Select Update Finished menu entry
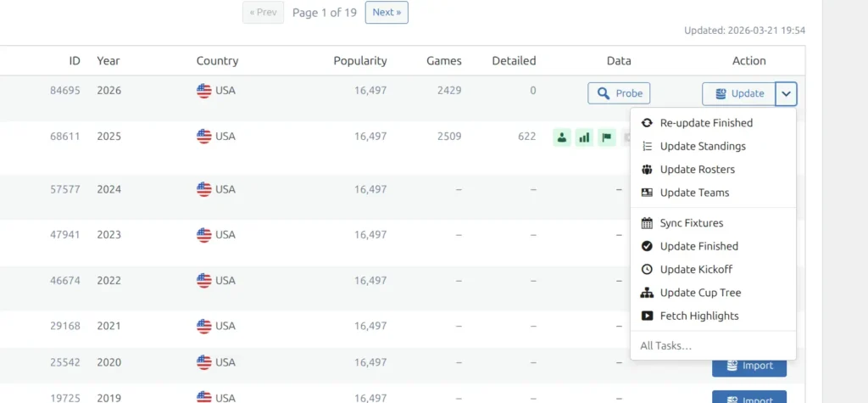This screenshot has width=868, height=403. coord(713,246)
